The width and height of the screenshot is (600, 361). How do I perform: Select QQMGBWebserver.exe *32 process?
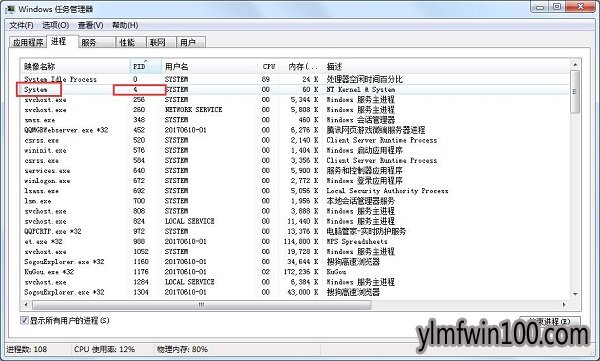pos(295,130)
